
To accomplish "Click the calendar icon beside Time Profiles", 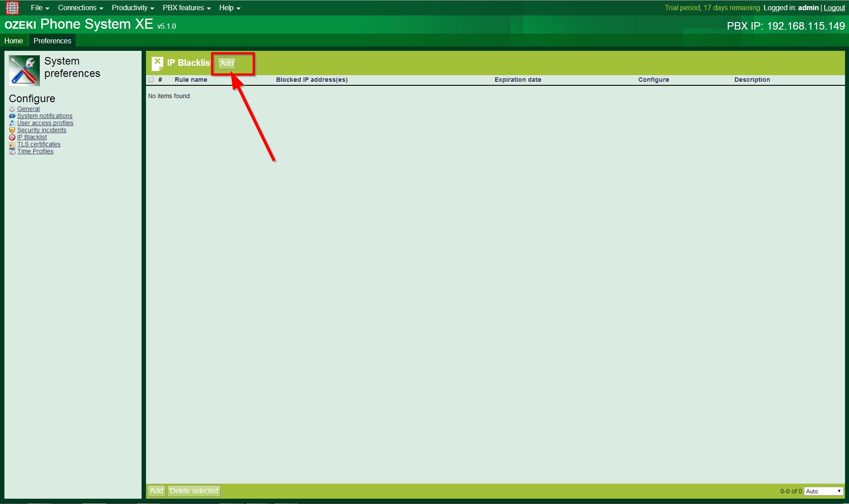I will pyautogui.click(x=12, y=152).
